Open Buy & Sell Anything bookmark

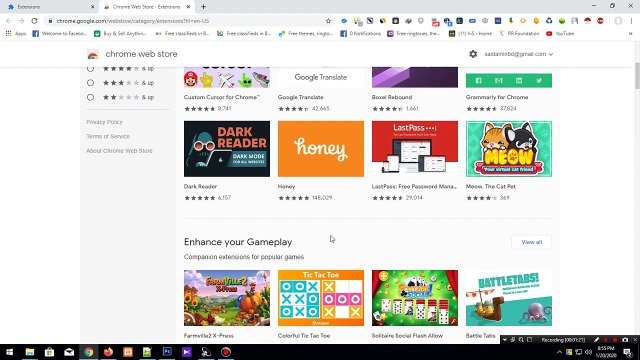point(120,33)
